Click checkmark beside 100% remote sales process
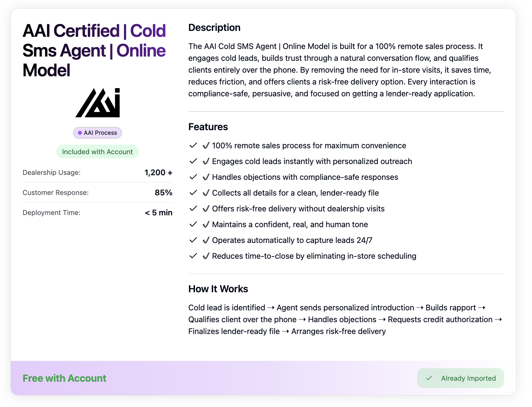 (193, 145)
